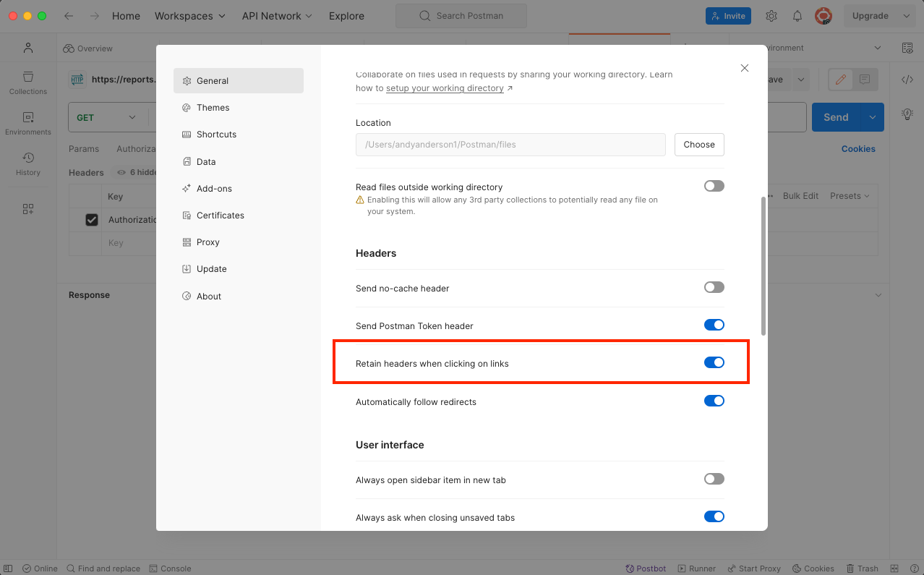Open the settings gear in the header
924x575 pixels.
(771, 15)
